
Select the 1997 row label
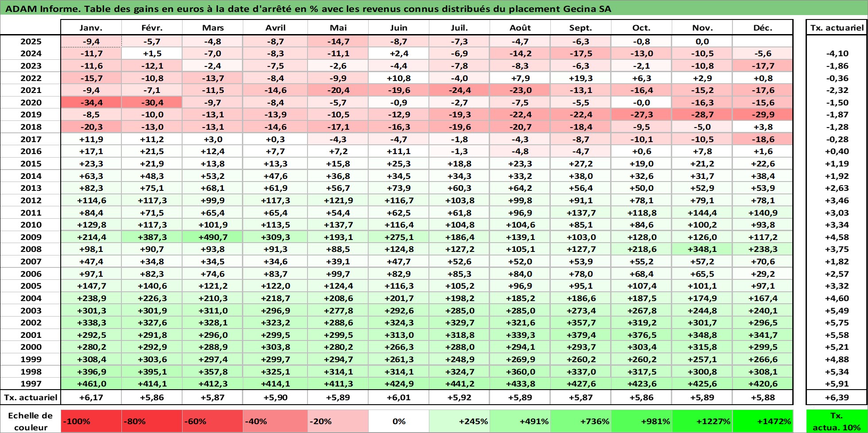tap(31, 384)
